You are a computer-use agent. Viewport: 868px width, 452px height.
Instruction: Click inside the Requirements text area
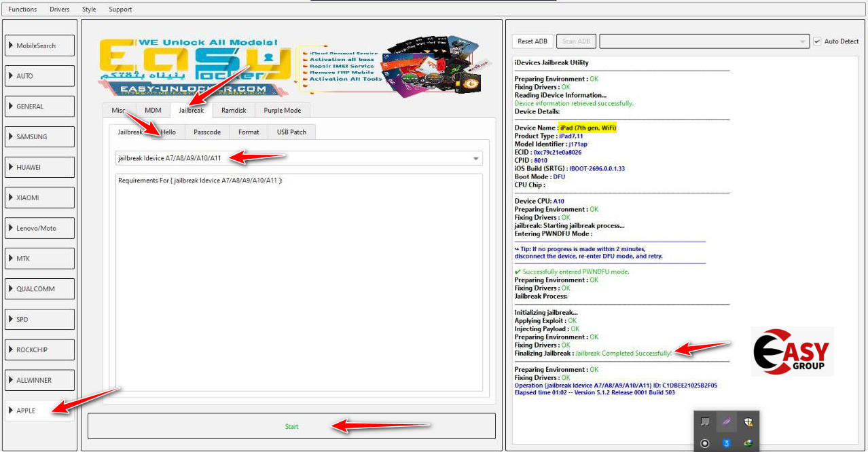click(299, 282)
